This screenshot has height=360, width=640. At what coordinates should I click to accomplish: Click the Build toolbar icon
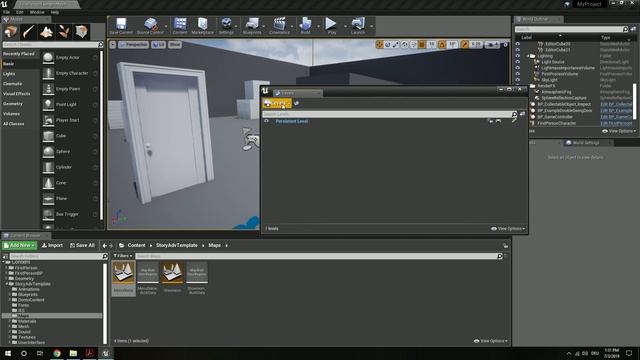point(305,26)
